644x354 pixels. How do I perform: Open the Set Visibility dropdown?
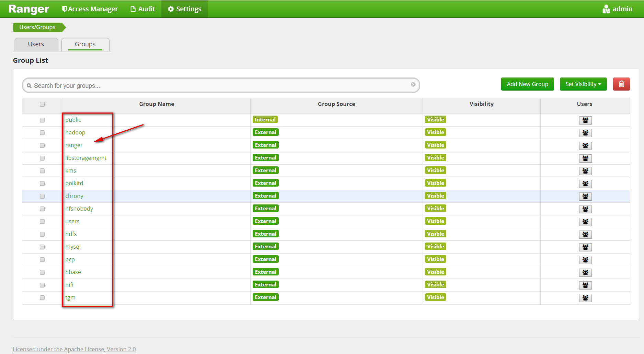(x=583, y=84)
